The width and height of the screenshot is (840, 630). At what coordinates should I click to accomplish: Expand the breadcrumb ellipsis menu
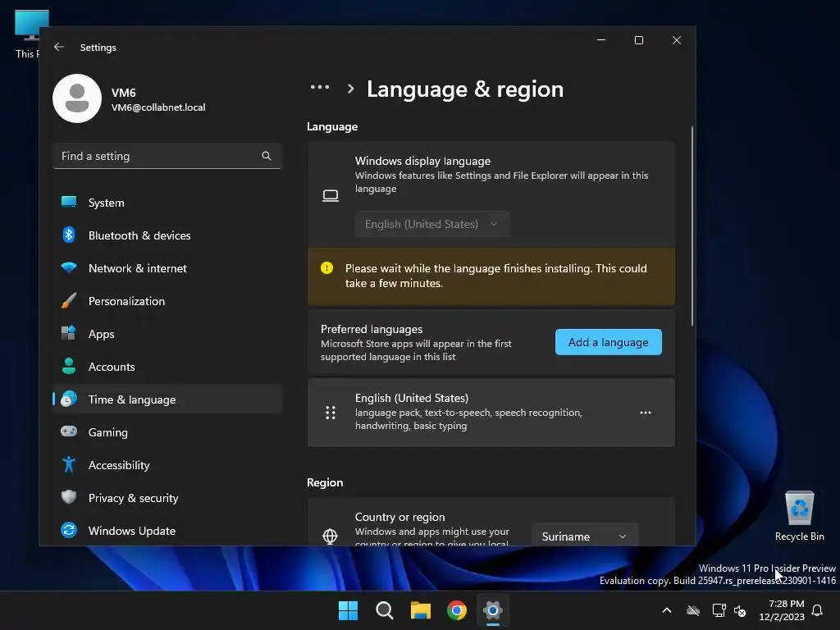click(x=320, y=87)
